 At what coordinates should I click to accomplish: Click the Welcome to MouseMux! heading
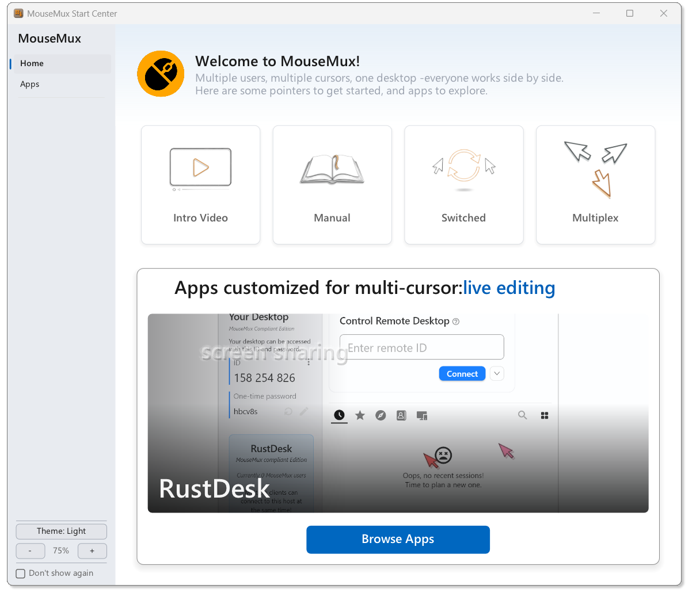pos(277,61)
